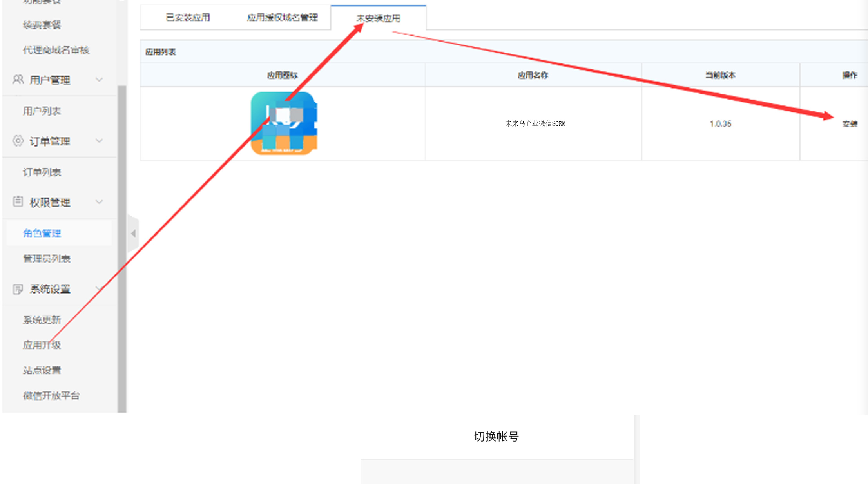Open the 应用授权域名管理 tab
Viewport: 868px width, 484px height.
click(282, 18)
